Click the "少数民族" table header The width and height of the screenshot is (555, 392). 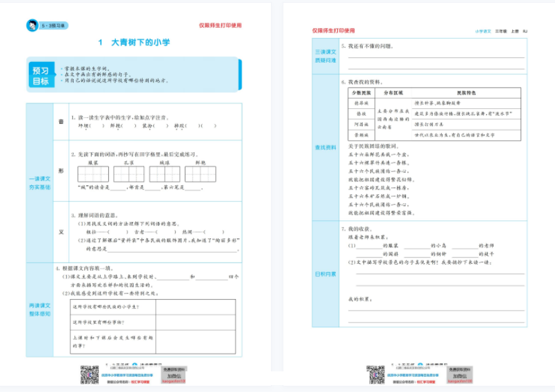click(361, 93)
